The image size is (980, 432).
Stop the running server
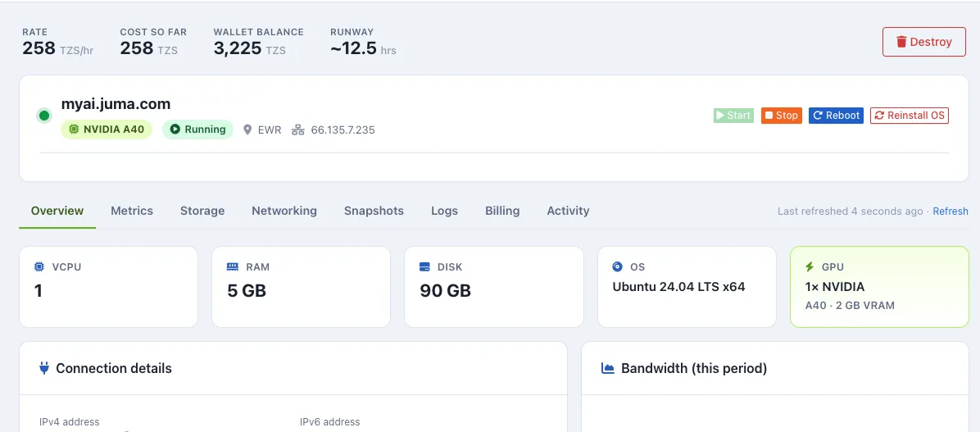[781, 116]
